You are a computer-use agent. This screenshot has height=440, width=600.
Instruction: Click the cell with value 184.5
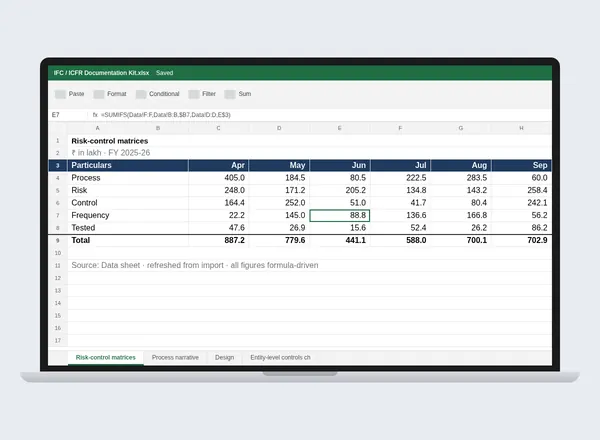(279, 178)
